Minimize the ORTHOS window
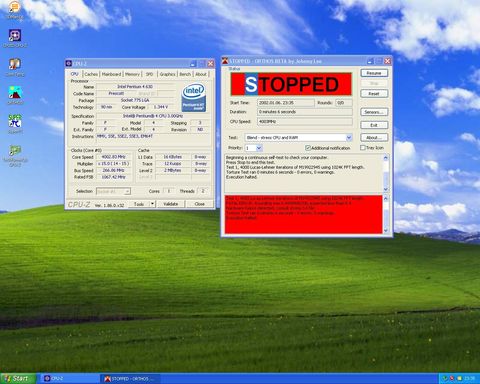 (x=370, y=61)
